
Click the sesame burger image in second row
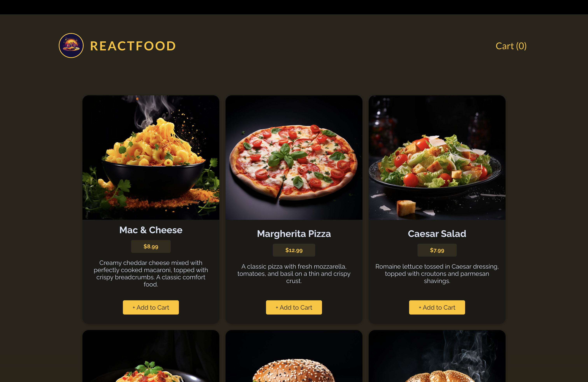(294, 356)
